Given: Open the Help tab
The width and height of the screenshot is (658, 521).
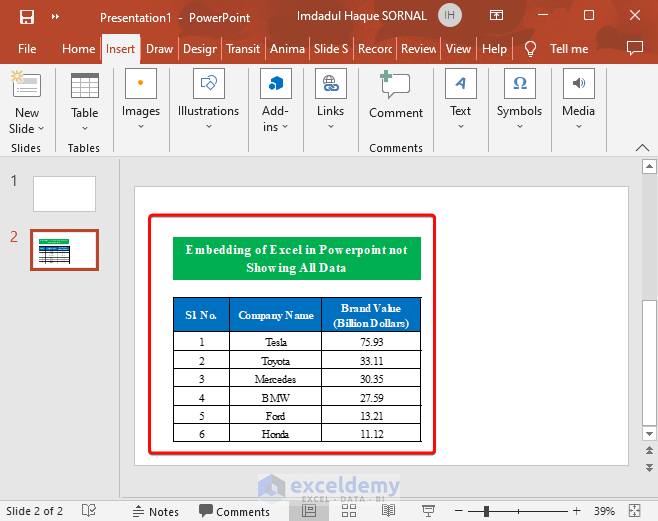Looking at the screenshot, I should pyautogui.click(x=494, y=49).
